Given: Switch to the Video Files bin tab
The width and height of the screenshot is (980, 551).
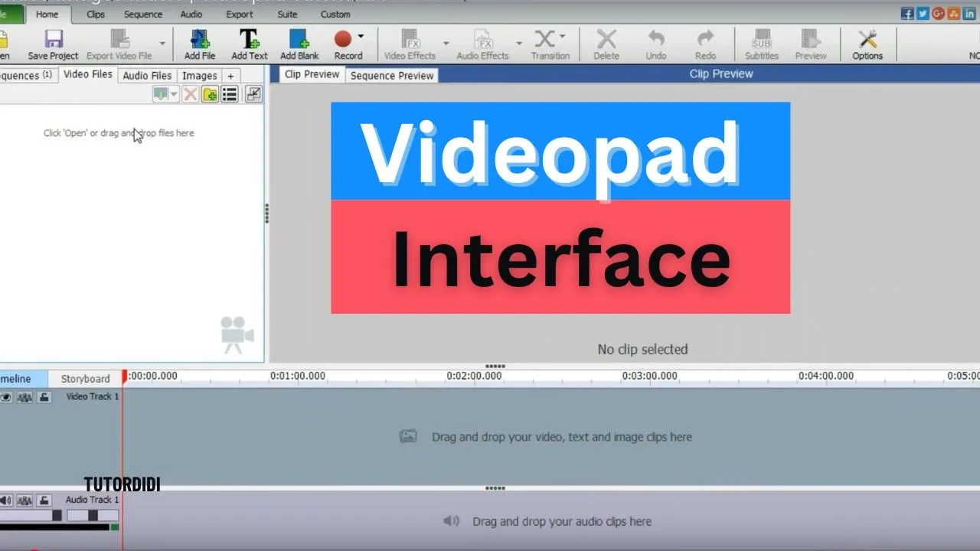Looking at the screenshot, I should pos(88,74).
